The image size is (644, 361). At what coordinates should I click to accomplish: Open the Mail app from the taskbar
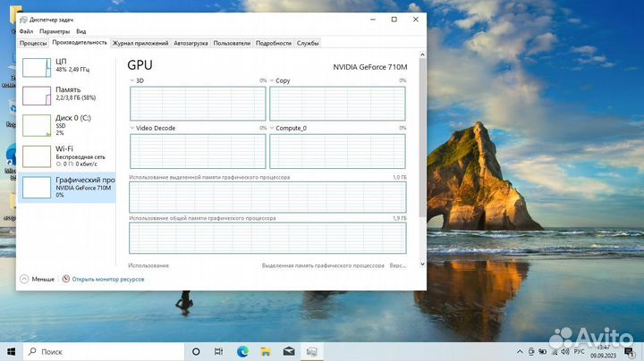(289, 351)
